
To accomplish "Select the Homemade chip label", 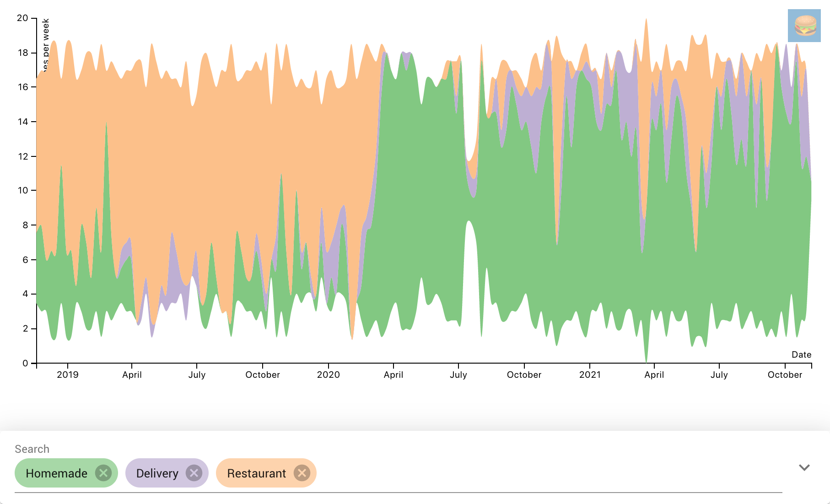I will pyautogui.click(x=56, y=473).
